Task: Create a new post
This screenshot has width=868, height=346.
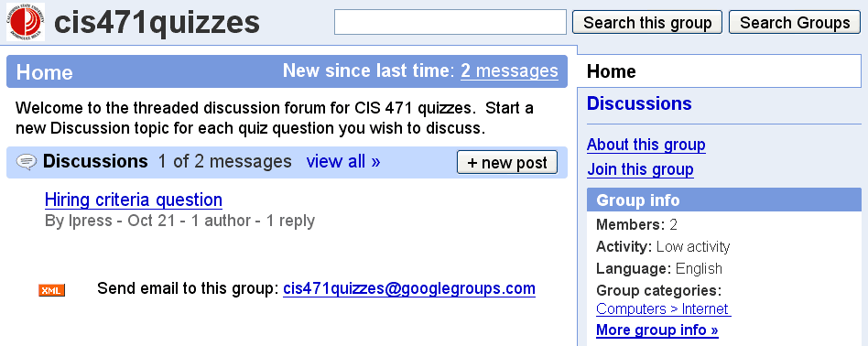Action: (507, 162)
